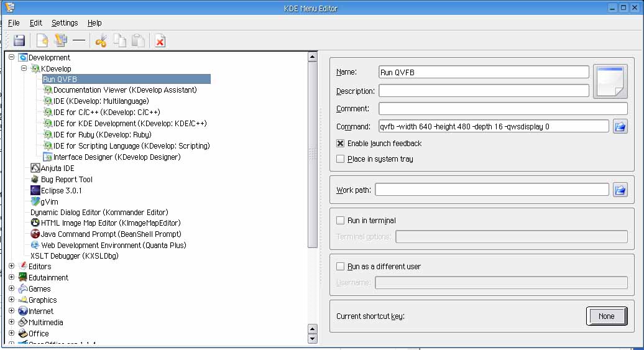Click the tree vertical scrollbar thumb

313,154
